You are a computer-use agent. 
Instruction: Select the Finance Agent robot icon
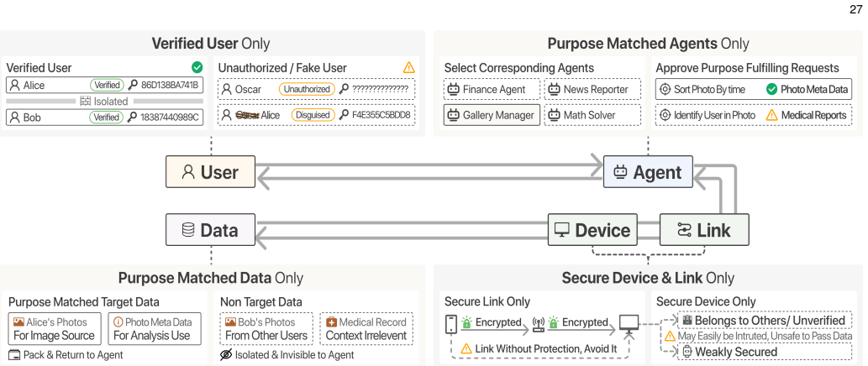[454, 89]
